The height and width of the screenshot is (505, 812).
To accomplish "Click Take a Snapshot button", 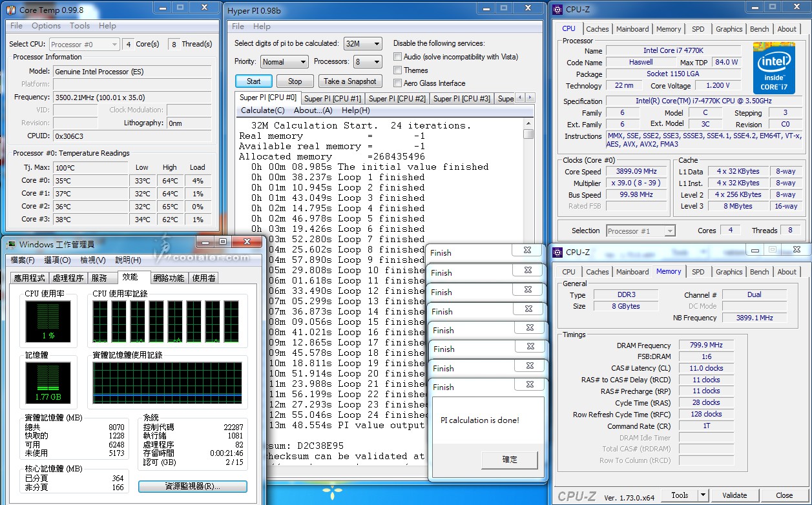I will tap(350, 81).
